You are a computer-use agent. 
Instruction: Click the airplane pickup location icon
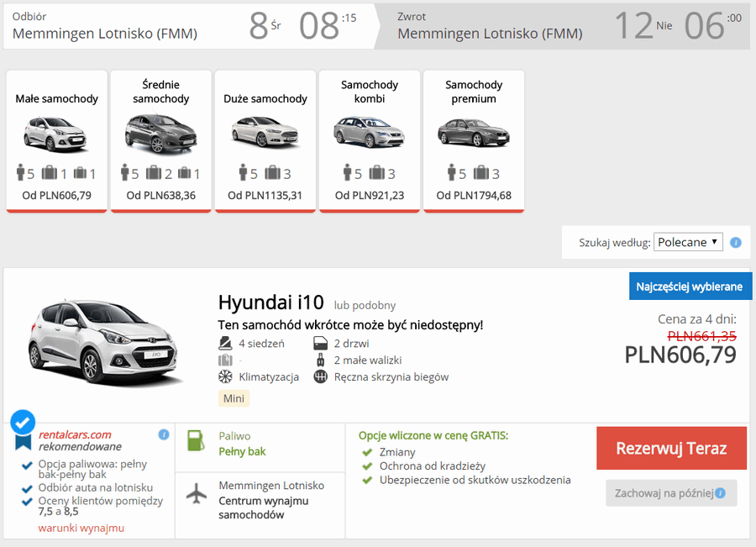click(197, 493)
